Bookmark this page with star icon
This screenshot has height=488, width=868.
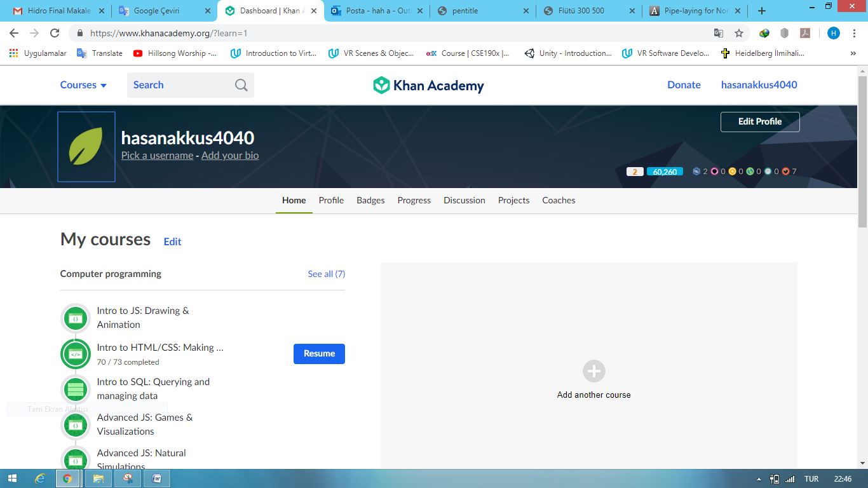[x=739, y=33]
